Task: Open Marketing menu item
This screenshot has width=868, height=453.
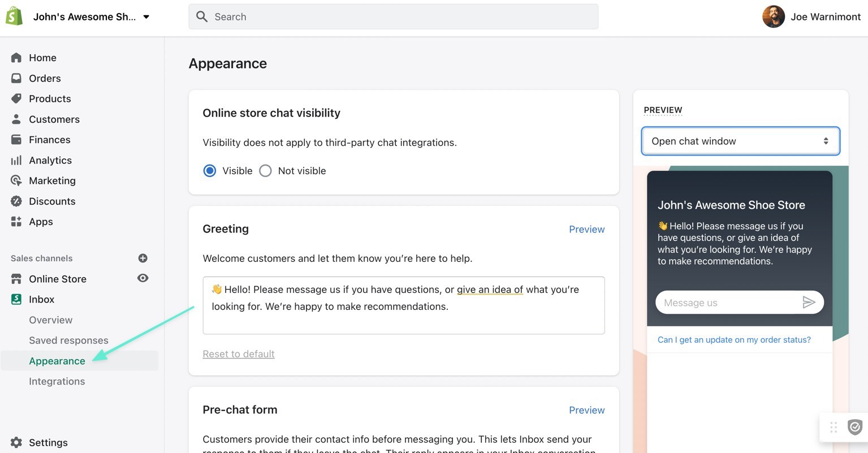Action: [x=52, y=180]
